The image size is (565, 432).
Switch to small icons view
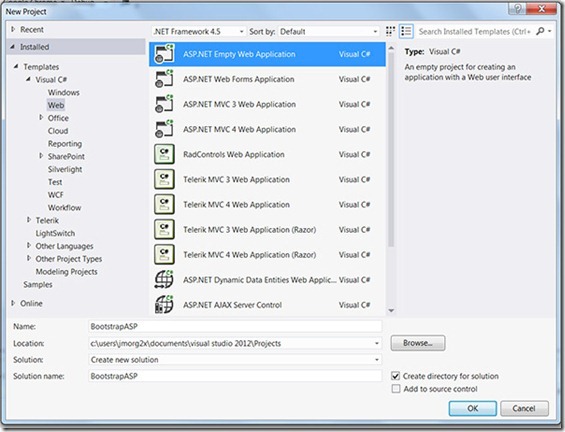point(390,31)
